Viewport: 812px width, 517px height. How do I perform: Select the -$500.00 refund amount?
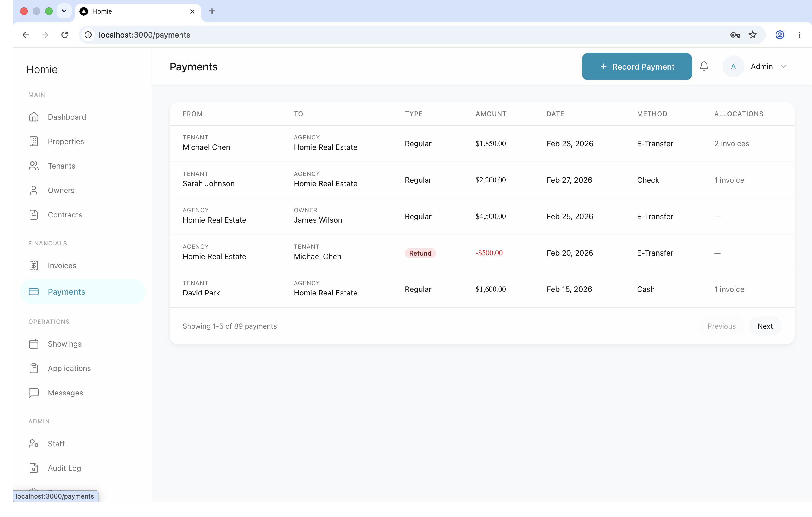(x=489, y=253)
